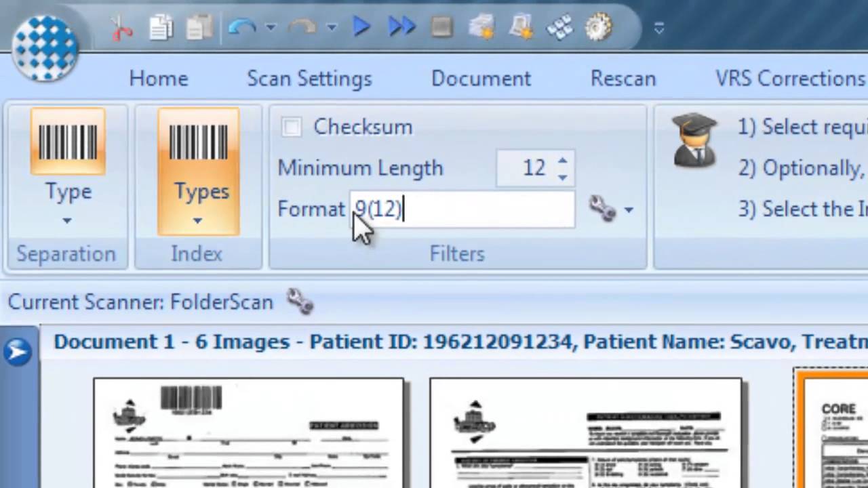This screenshot has height=488, width=868.
Task: Open the Scan Settings tab
Action: (x=309, y=79)
